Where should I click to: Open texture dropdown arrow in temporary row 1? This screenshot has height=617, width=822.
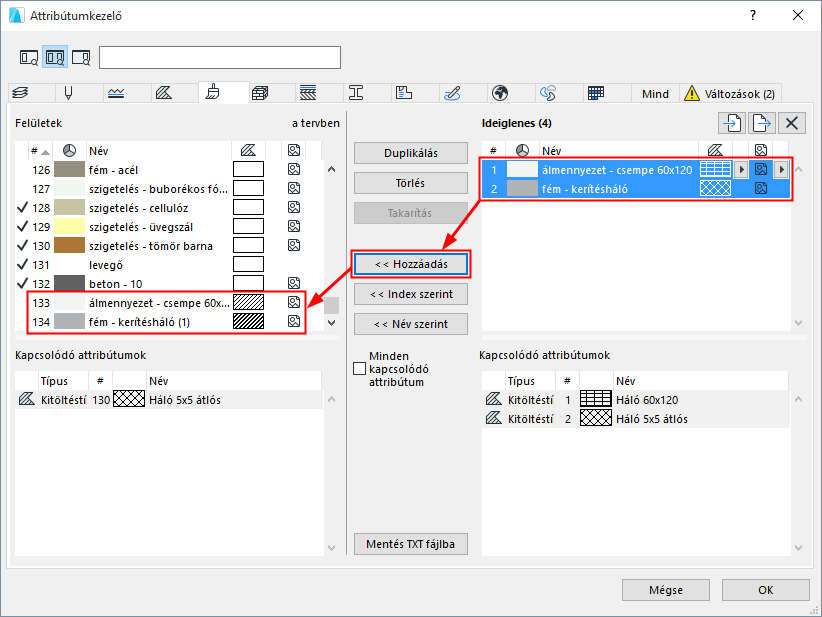pyautogui.click(x=781, y=169)
